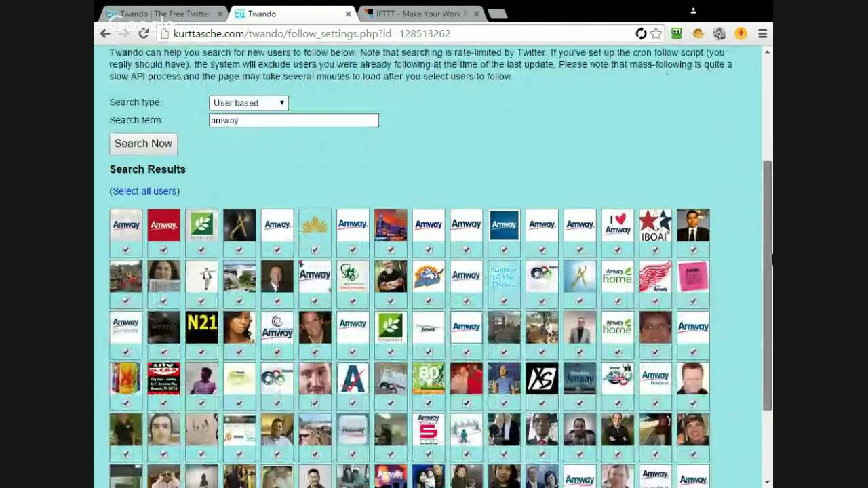Click the Red Wings winged-wheel avatar
This screenshot has height=488, width=868.
[656, 276]
